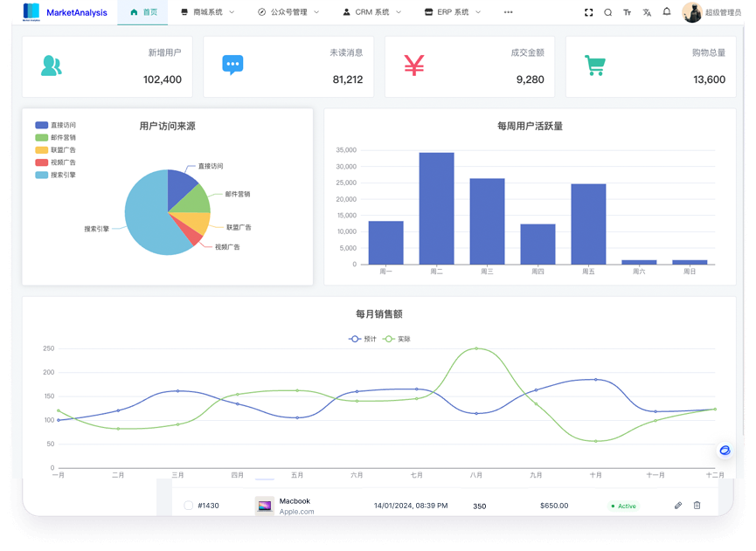Click the blue floating assistant icon
This screenshot has width=756, height=551.
pyautogui.click(x=725, y=450)
